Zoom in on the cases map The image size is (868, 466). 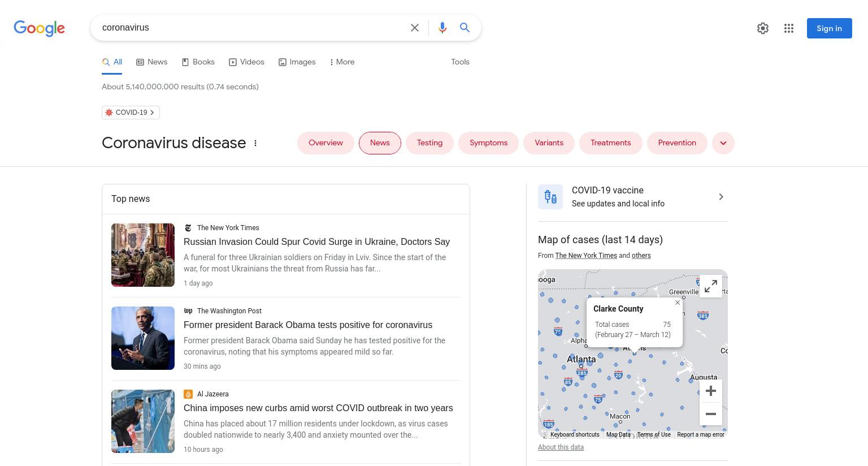coord(711,391)
